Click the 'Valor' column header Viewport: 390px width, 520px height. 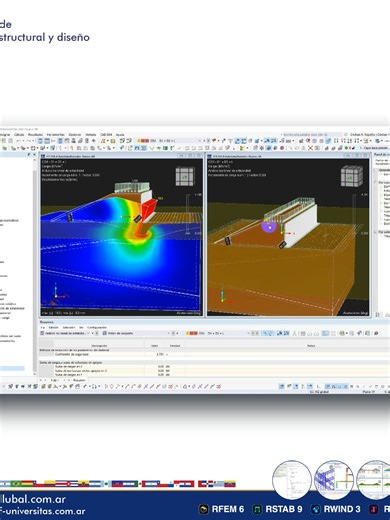click(154, 346)
